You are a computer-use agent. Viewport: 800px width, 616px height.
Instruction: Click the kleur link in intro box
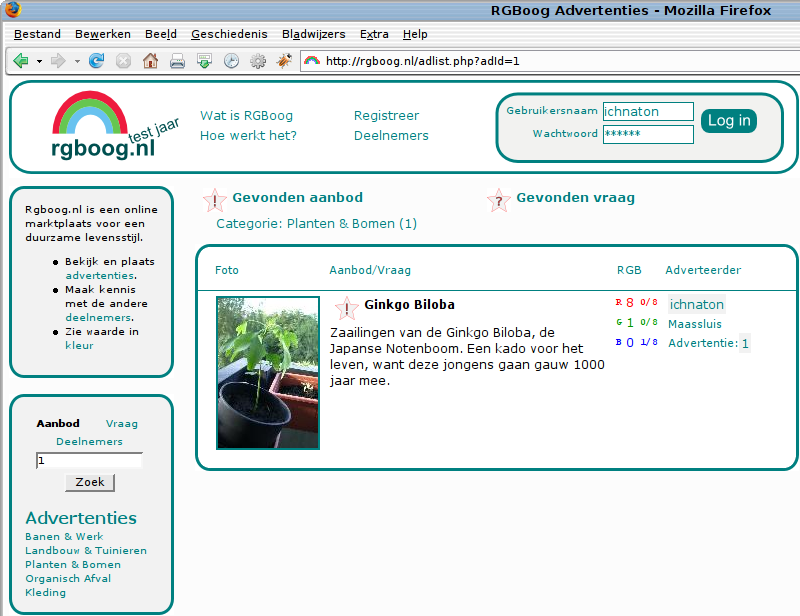79,345
